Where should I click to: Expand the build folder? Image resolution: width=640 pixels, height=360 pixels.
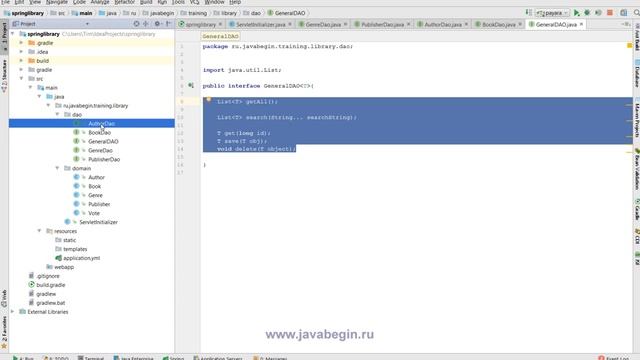coord(21,61)
